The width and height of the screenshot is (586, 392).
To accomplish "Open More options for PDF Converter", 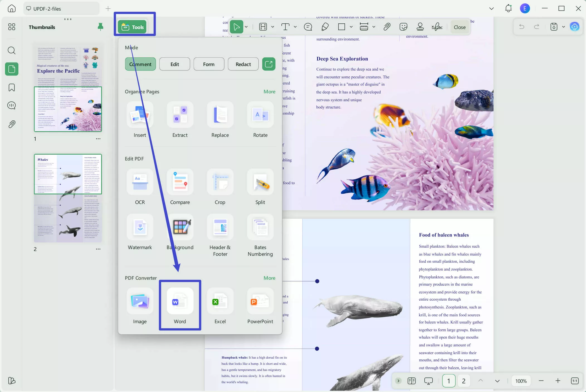I will (269, 278).
